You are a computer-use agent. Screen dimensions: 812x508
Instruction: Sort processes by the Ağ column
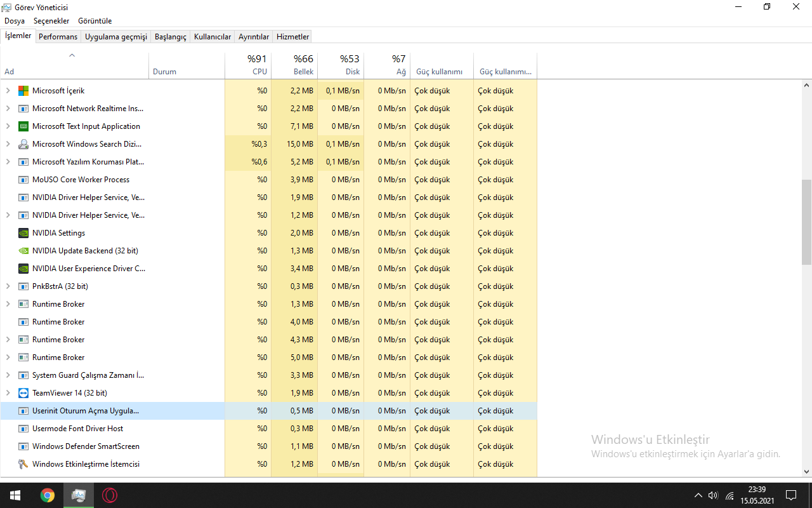click(387, 65)
